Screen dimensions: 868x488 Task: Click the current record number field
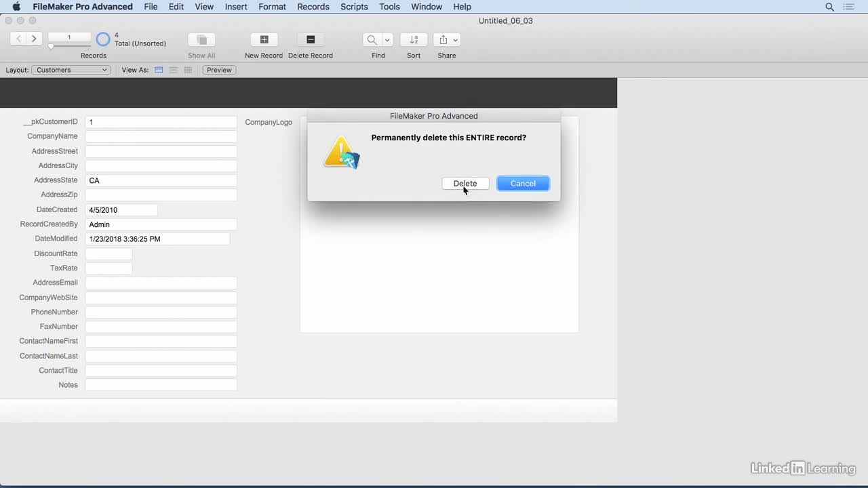pyautogui.click(x=69, y=37)
